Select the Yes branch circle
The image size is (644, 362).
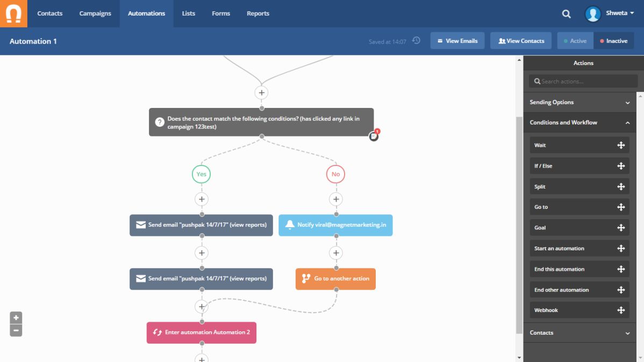click(201, 174)
